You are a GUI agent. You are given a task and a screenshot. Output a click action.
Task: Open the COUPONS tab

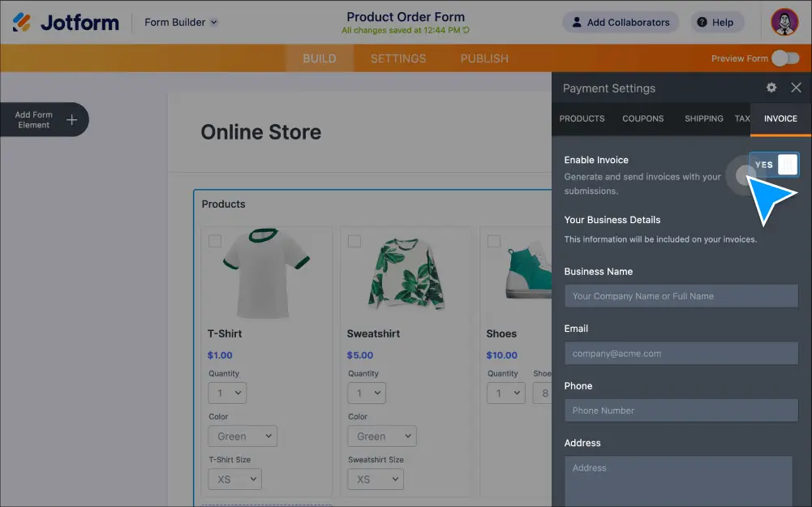pyautogui.click(x=642, y=118)
